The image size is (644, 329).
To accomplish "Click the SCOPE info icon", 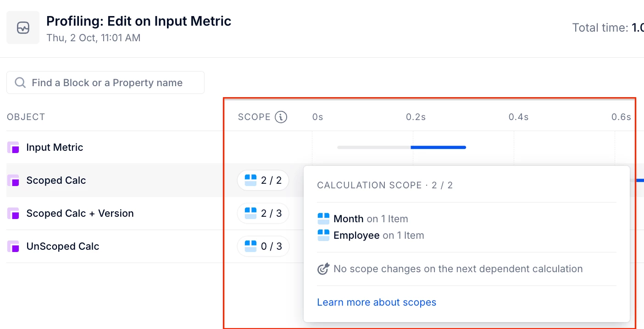I will point(281,117).
